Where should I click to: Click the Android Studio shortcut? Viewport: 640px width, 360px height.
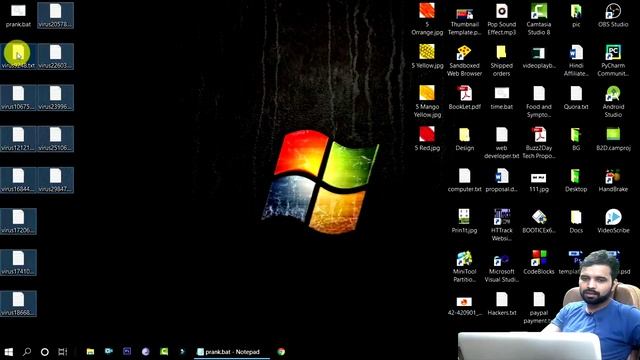[x=613, y=102]
